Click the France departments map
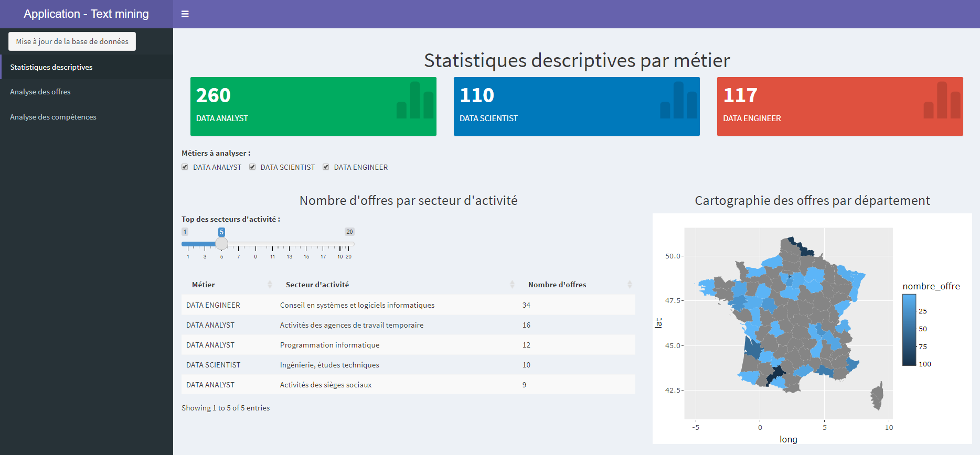Screen dimensions: 980x455 (x=788, y=323)
